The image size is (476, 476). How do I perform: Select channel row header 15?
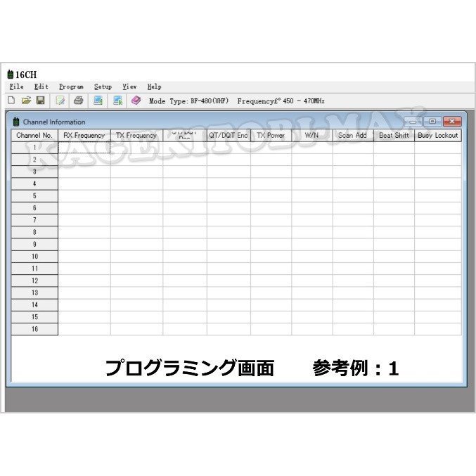tap(34, 317)
